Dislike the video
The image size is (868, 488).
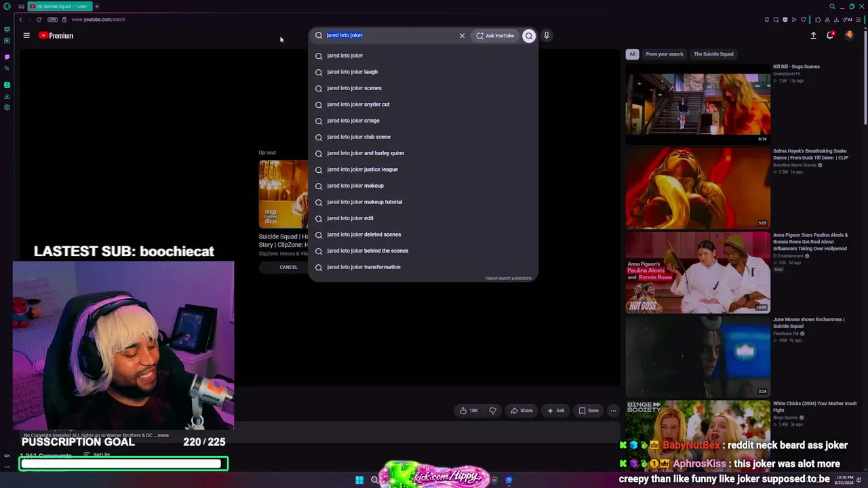[x=493, y=411]
